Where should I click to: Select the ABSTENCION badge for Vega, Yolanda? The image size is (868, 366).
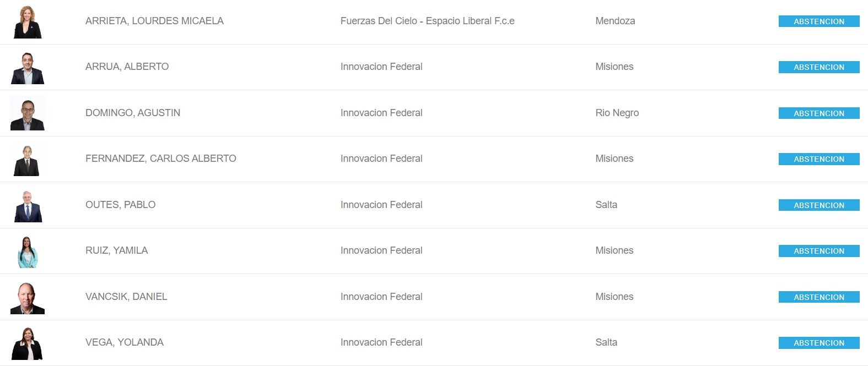click(x=819, y=343)
